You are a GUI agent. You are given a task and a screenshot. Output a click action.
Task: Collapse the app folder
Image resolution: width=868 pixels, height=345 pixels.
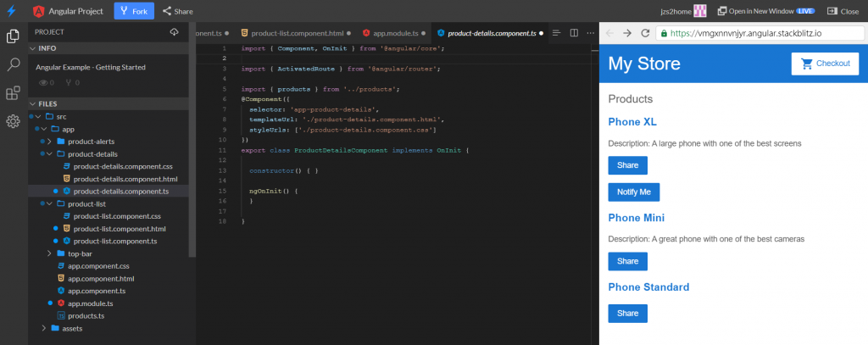point(43,129)
